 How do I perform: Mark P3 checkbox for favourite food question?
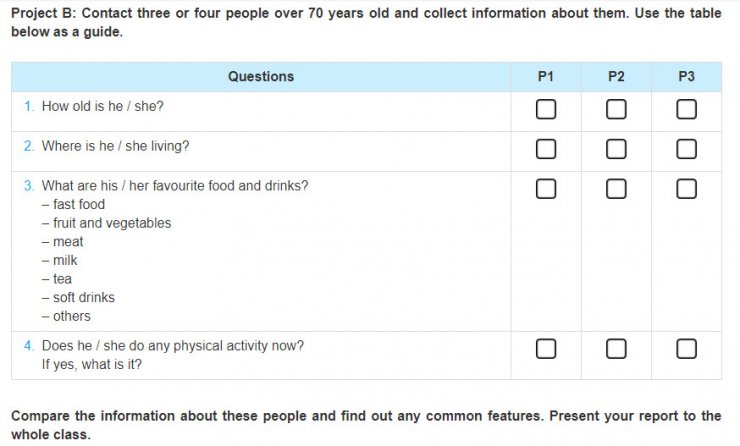686,188
